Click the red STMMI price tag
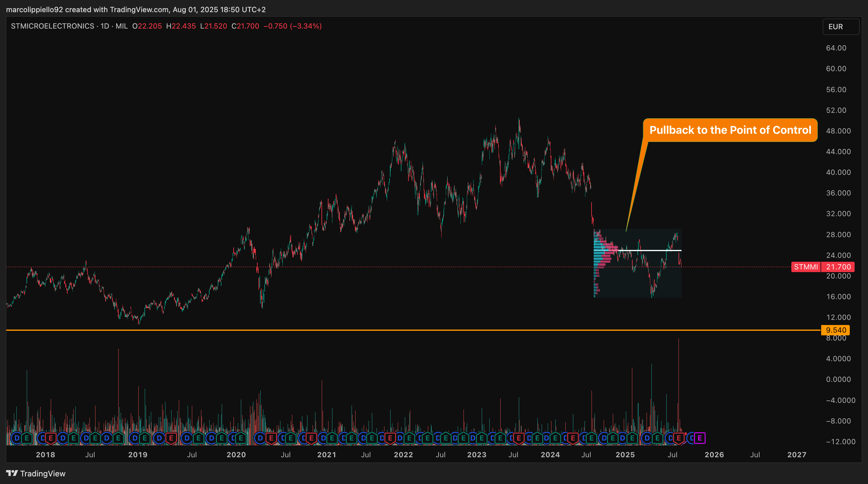The width and height of the screenshot is (868, 484). (806, 267)
